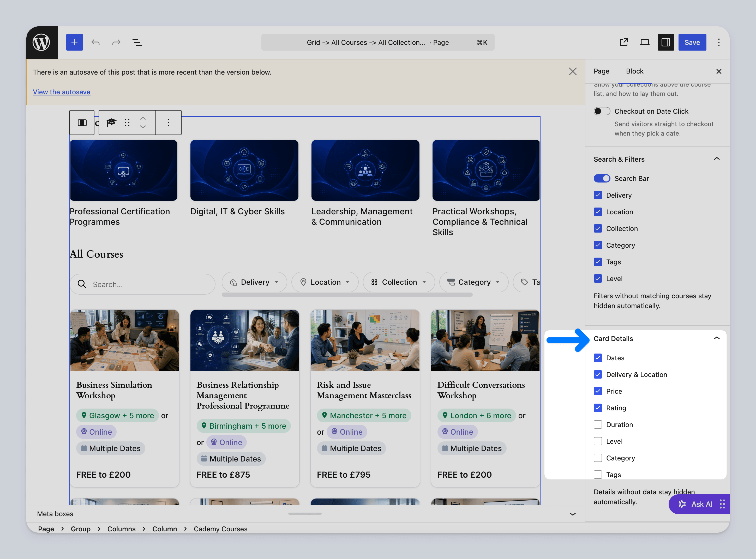Toggle Checkout on Date Click switch
Viewport: 756px width, 559px height.
602,111
